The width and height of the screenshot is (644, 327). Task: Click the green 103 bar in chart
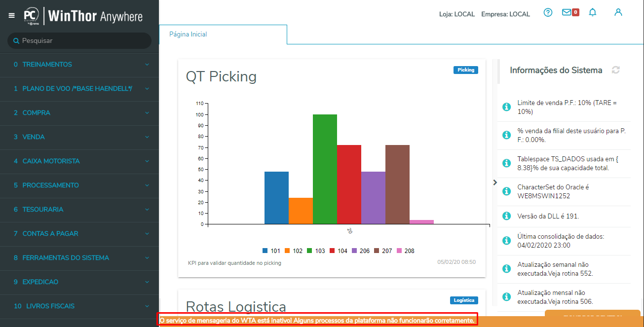(x=325, y=169)
